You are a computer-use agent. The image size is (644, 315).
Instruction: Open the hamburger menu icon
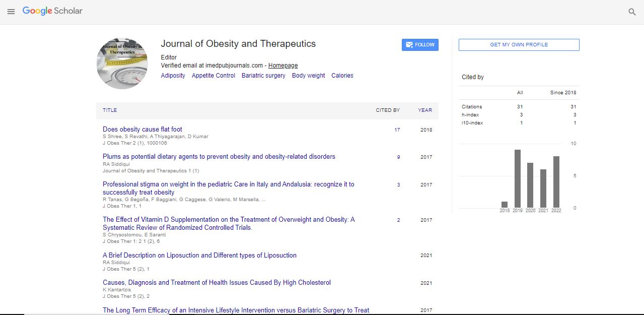point(11,11)
